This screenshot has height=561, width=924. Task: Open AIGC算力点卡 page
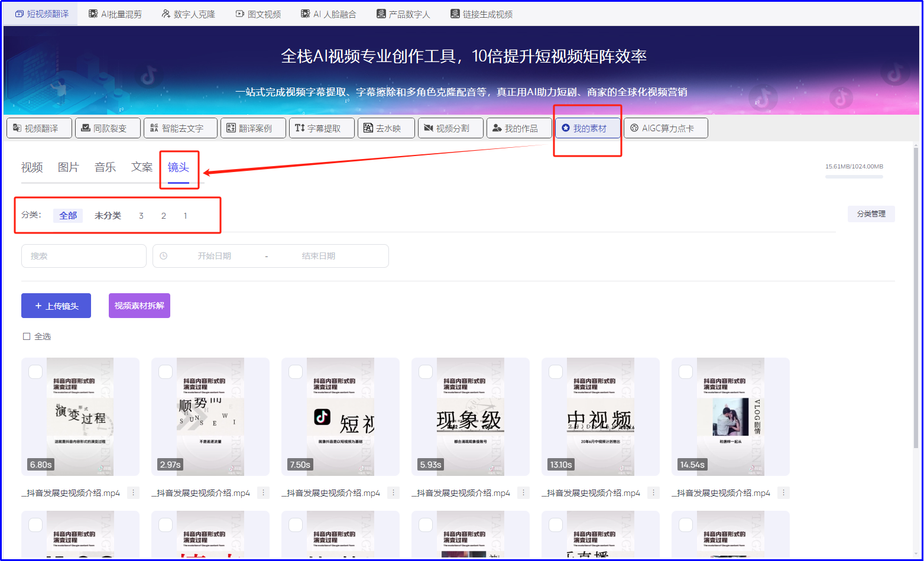click(x=666, y=128)
